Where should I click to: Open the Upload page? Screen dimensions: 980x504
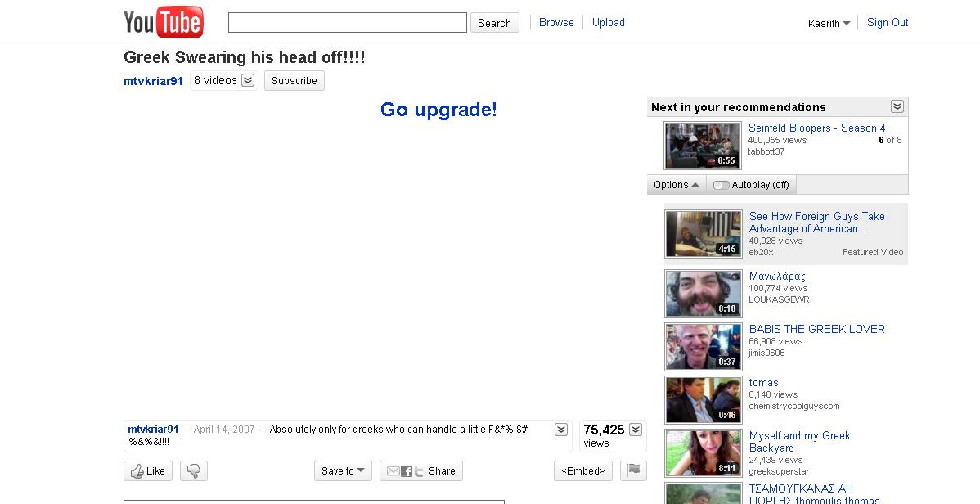[x=608, y=23]
